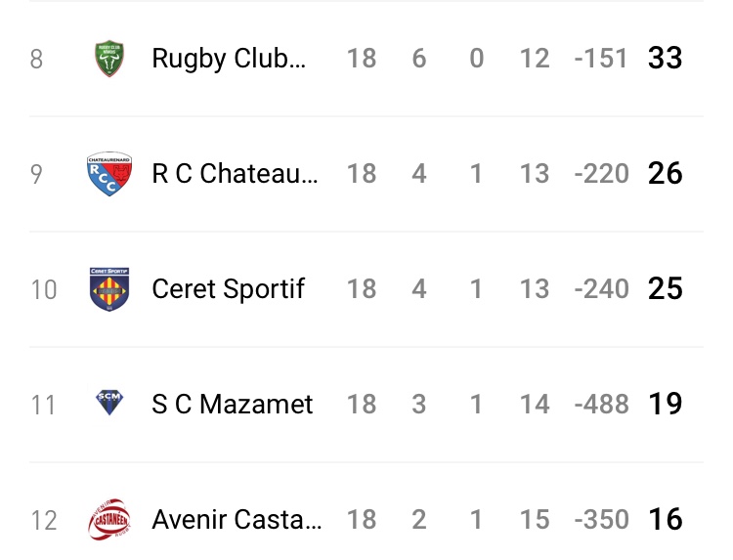Image resolution: width=733 pixels, height=560 pixels.
Task: Click Rugby Club's 33 points total
Action: pyautogui.click(x=665, y=59)
